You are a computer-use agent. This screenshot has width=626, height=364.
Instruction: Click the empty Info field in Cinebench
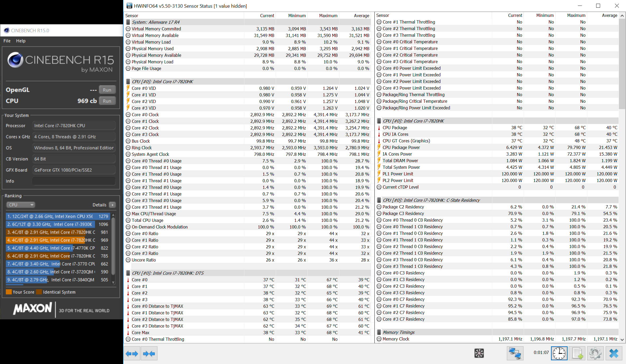tap(74, 181)
